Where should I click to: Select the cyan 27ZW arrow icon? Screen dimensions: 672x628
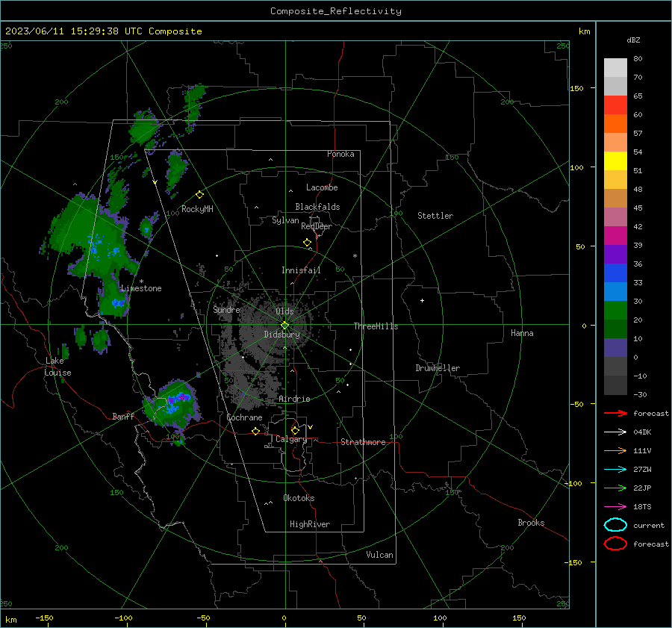(x=615, y=470)
